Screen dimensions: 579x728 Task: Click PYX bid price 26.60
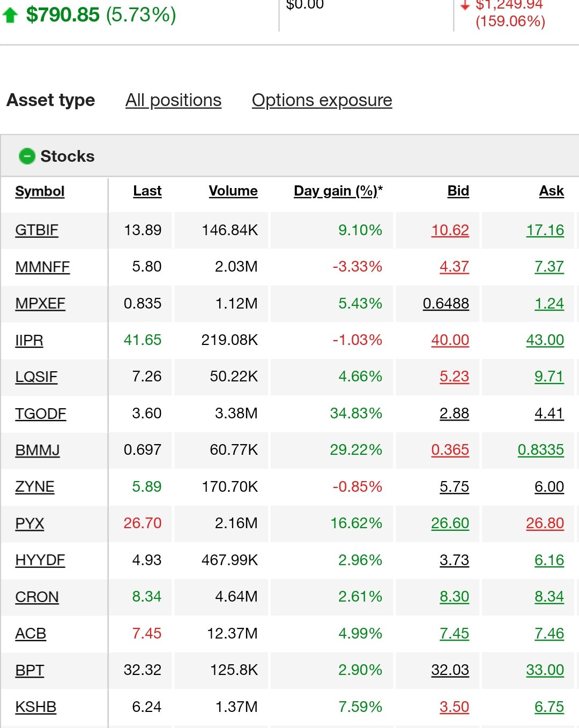[x=450, y=523]
